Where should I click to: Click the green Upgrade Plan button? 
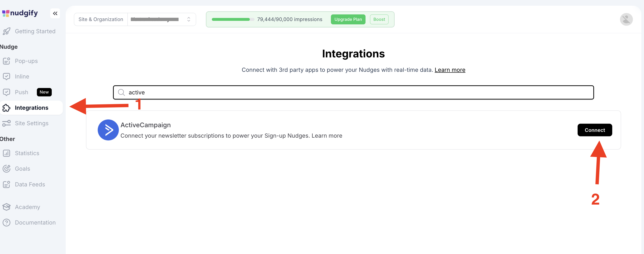pos(348,20)
